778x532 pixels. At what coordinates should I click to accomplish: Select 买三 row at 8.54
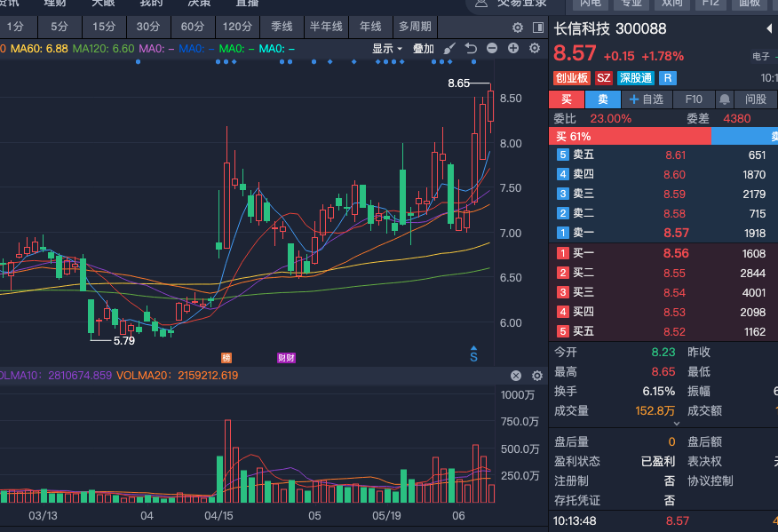click(x=663, y=292)
